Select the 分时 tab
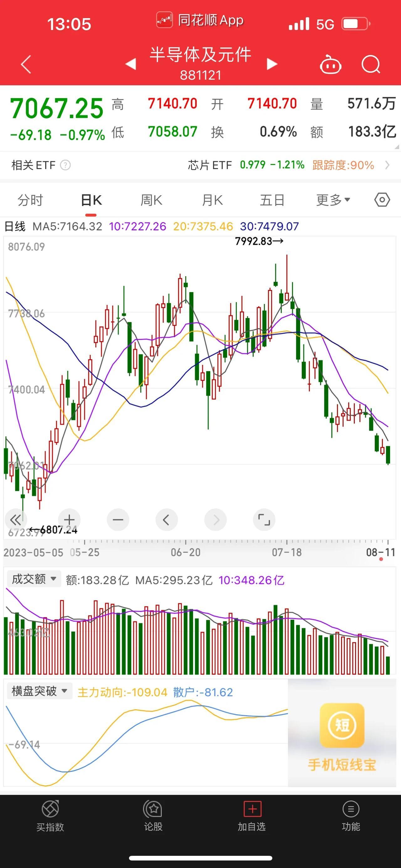The height and width of the screenshot is (868, 401). pos(30,200)
